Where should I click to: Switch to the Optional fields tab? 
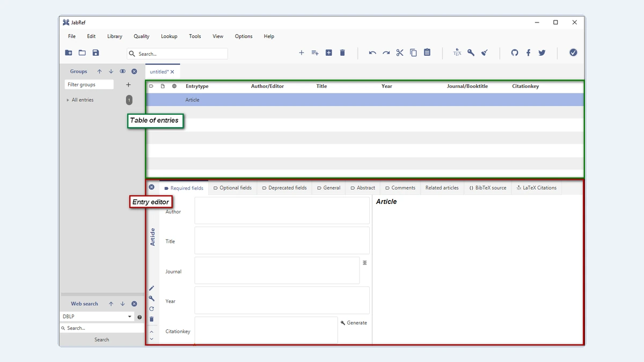point(232,188)
